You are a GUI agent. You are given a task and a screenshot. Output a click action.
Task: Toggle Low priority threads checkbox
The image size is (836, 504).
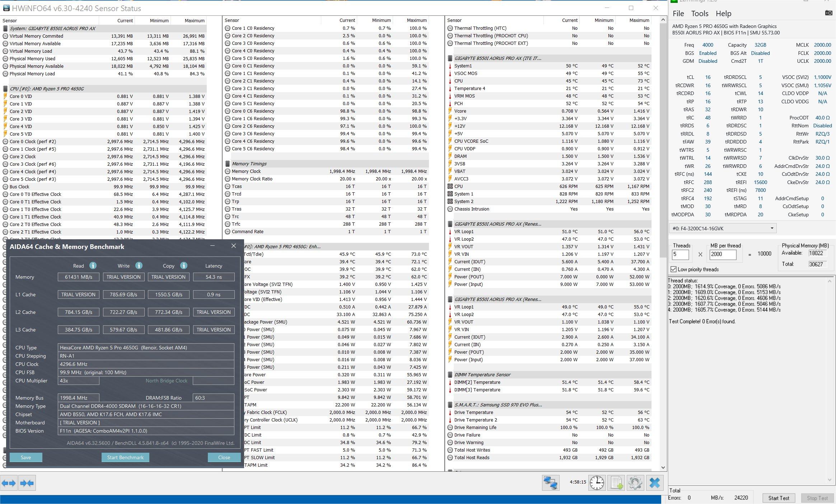coord(673,269)
